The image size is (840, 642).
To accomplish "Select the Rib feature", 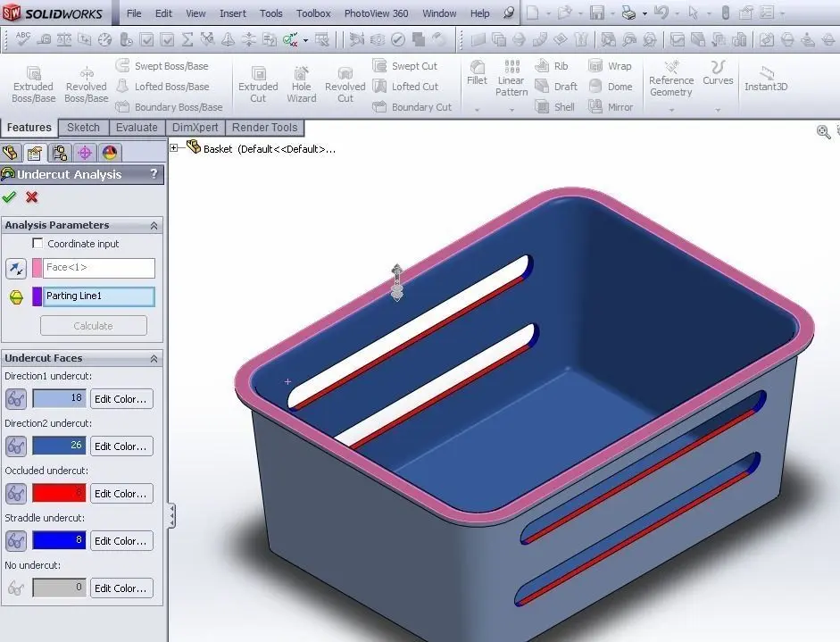I will (x=552, y=66).
